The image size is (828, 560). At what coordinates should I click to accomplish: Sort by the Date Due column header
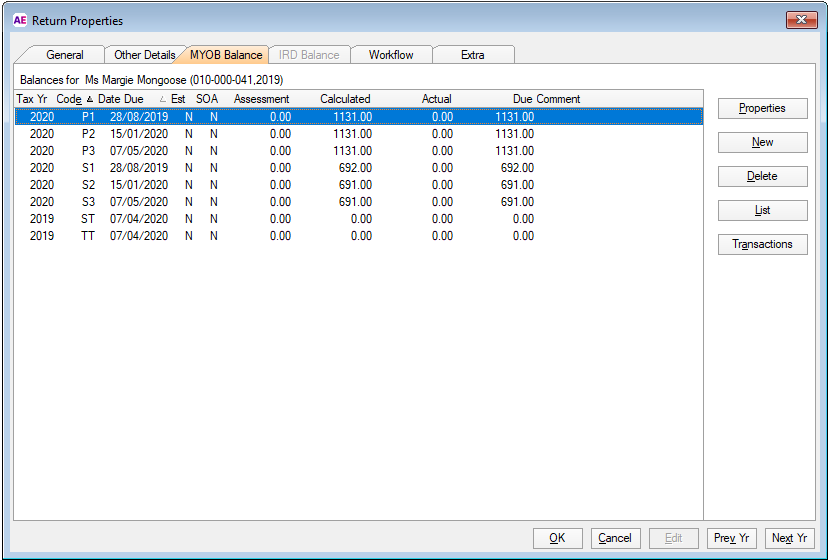point(121,99)
